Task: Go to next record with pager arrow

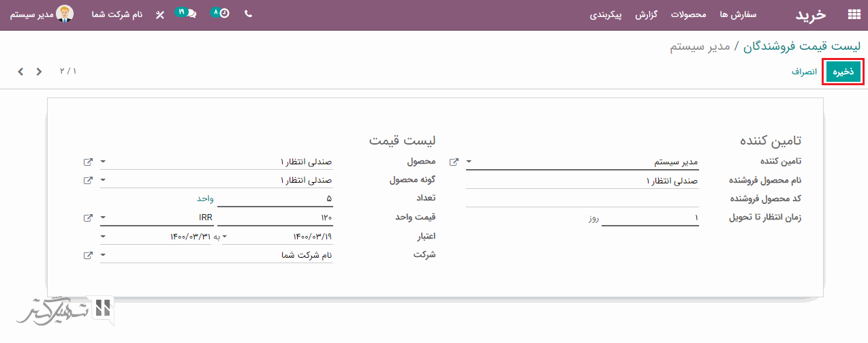Action: (x=20, y=72)
